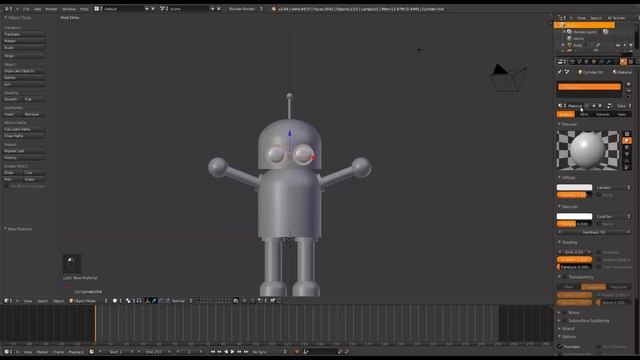Click the Raytrace transparency button
Viewport: 640px width, 360px height.
coord(619,287)
